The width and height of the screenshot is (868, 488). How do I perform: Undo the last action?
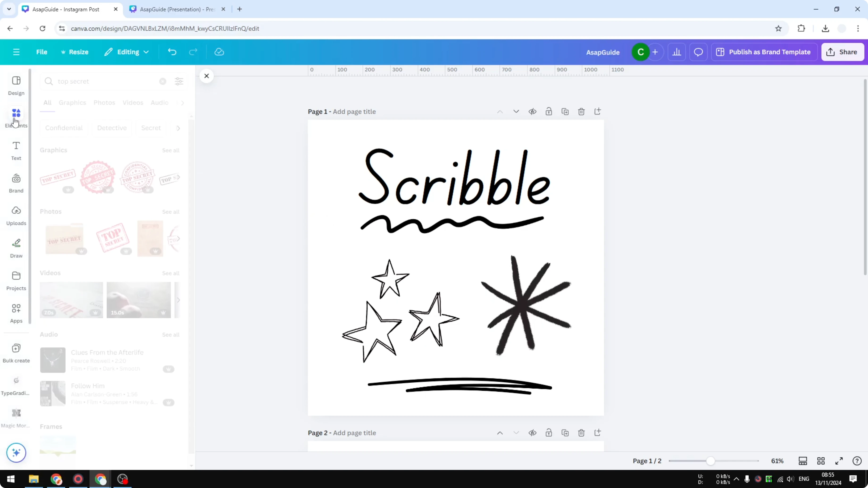172,52
